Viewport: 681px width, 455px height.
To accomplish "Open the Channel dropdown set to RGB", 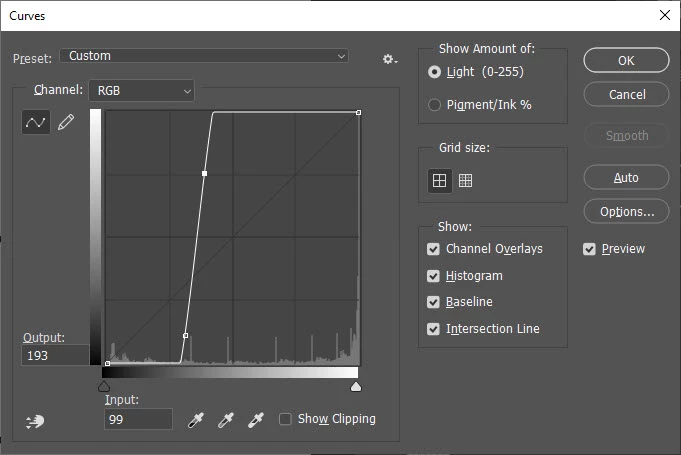I will click(142, 90).
